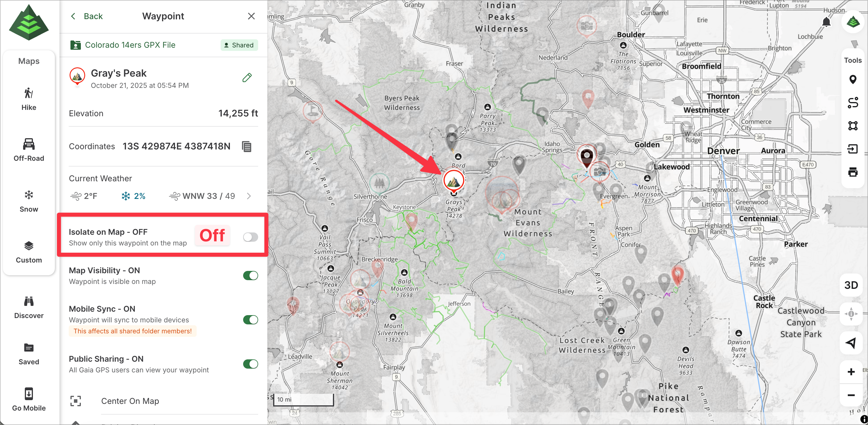Turn off Map Visibility toggle
Viewport: 868px width, 425px height.
pos(250,276)
